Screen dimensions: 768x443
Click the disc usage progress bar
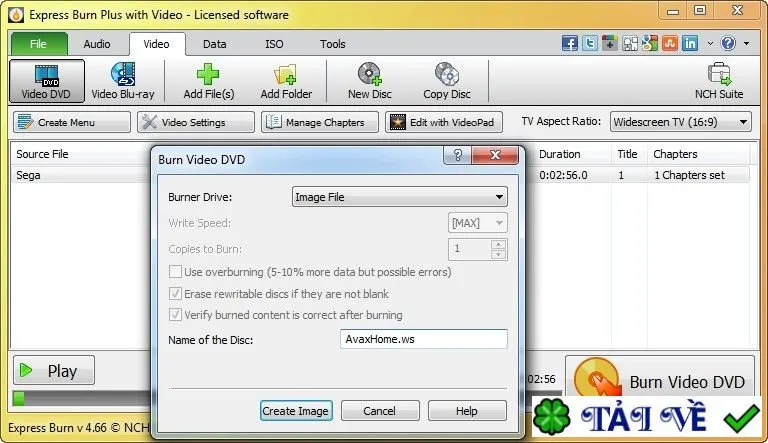pos(82,398)
